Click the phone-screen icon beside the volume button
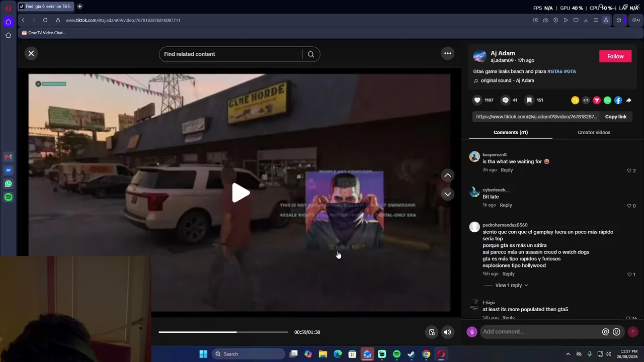 tap(432, 332)
